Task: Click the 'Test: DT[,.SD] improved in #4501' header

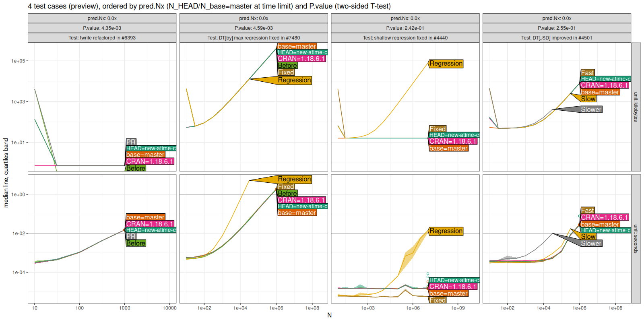Action: pos(557,38)
